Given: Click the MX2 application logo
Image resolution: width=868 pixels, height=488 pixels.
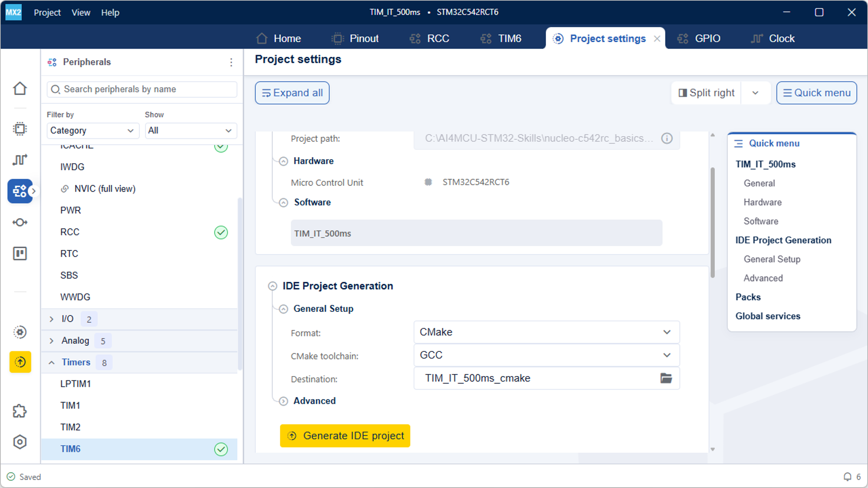Looking at the screenshot, I should (x=13, y=12).
